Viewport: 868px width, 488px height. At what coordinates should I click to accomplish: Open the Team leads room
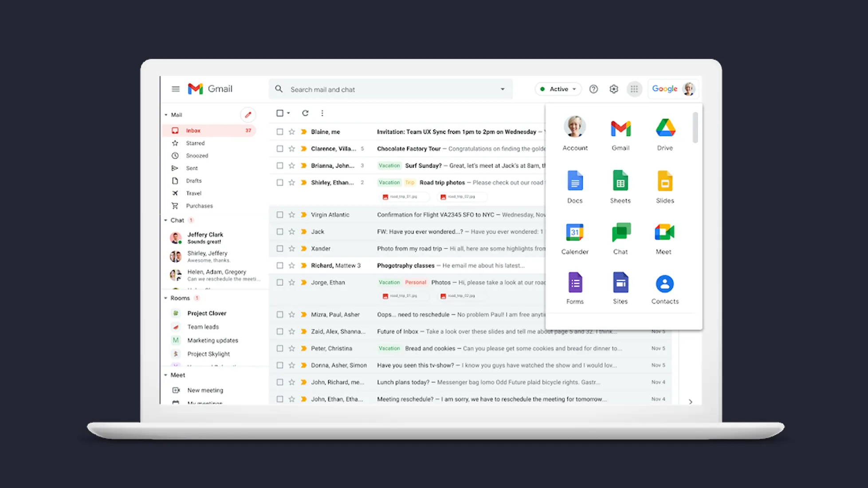pyautogui.click(x=203, y=327)
